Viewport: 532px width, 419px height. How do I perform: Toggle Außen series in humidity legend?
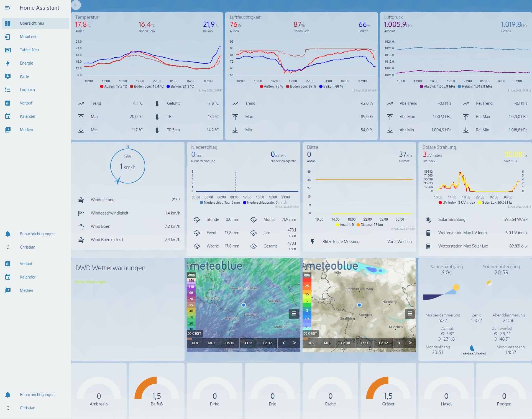(272, 86)
